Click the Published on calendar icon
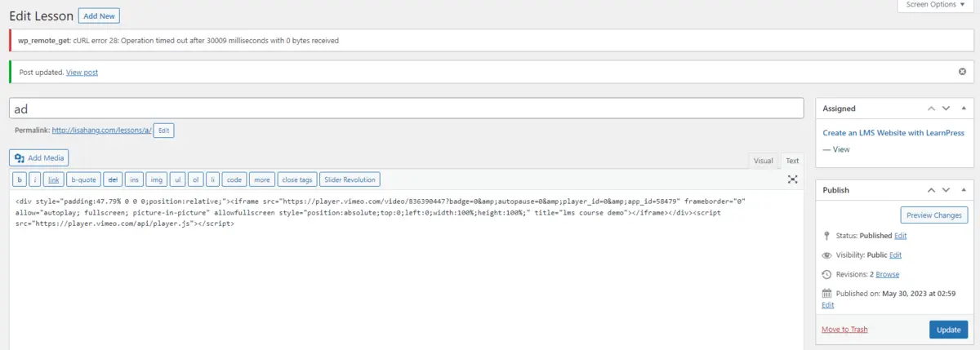The width and height of the screenshot is (980, 350). click(x=826, y=294)
